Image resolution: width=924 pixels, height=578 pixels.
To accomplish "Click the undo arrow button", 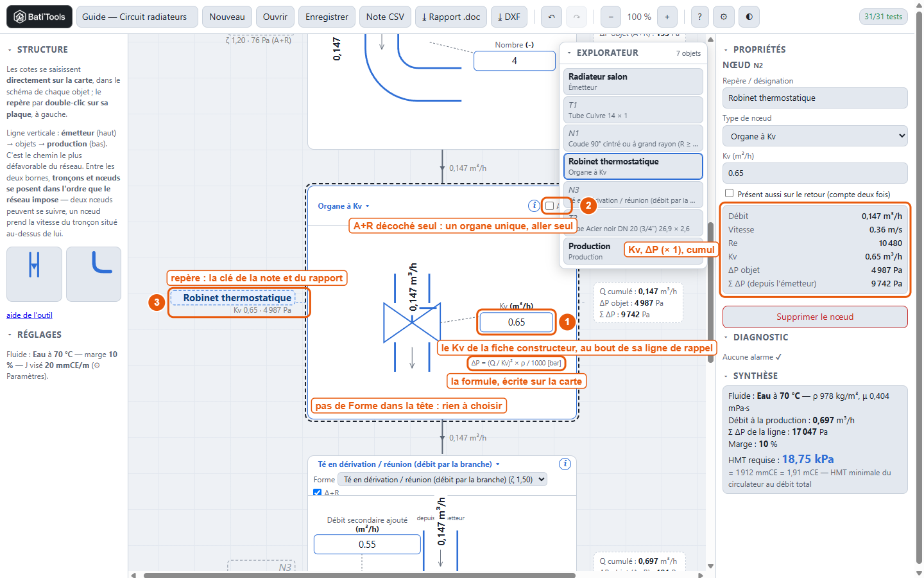I will point(552,17).
